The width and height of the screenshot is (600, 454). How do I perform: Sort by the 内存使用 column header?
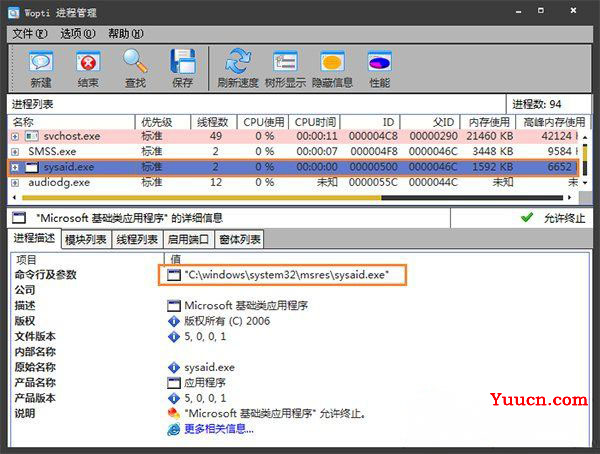(488, 122)
